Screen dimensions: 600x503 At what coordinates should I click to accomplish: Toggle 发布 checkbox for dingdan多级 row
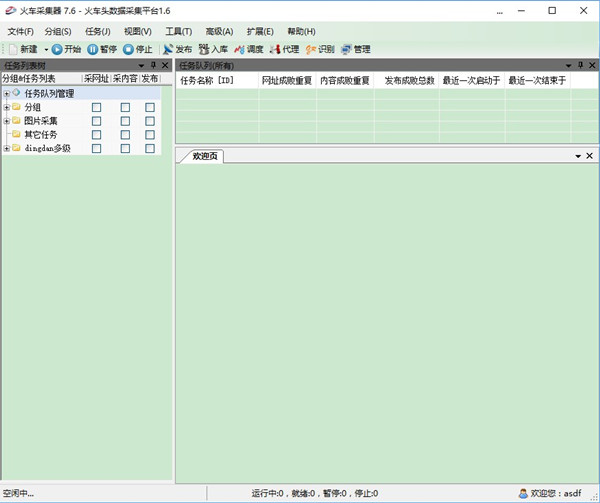pyautogui.click(x=150, y=149)
